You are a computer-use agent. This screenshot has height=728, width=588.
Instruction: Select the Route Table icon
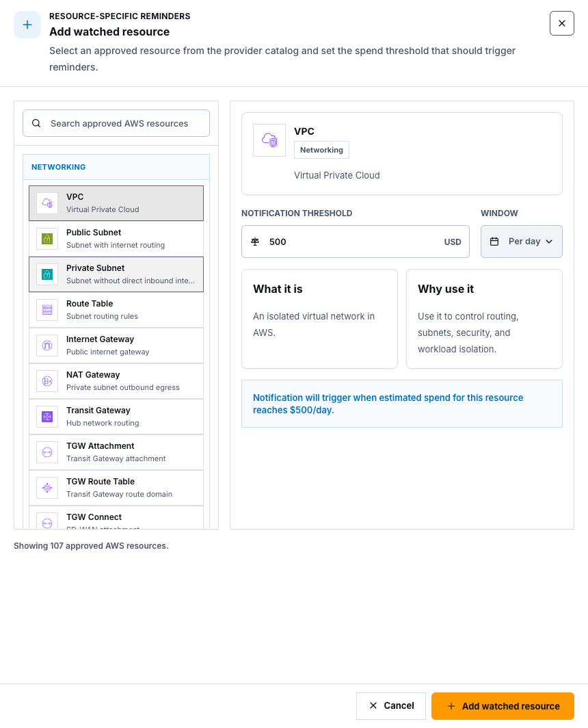point(47,310)
